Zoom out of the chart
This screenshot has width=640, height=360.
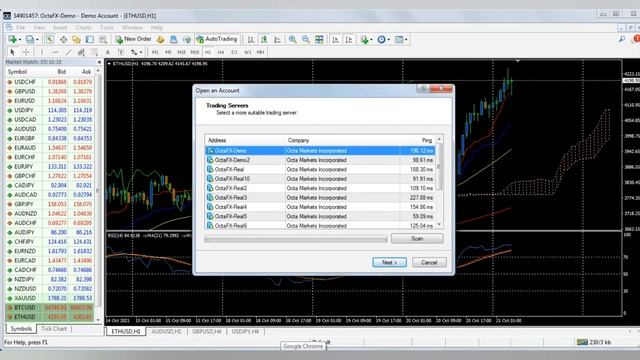point(306,40)
